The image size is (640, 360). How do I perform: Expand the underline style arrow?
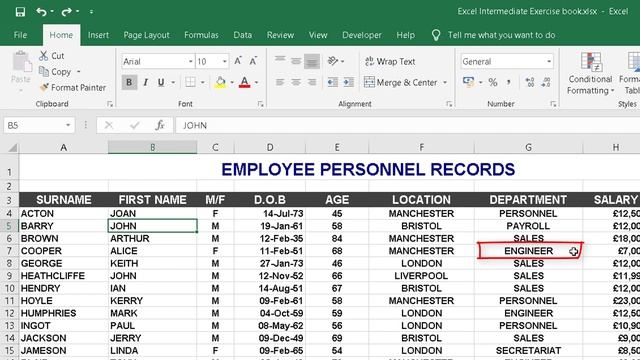173,82
